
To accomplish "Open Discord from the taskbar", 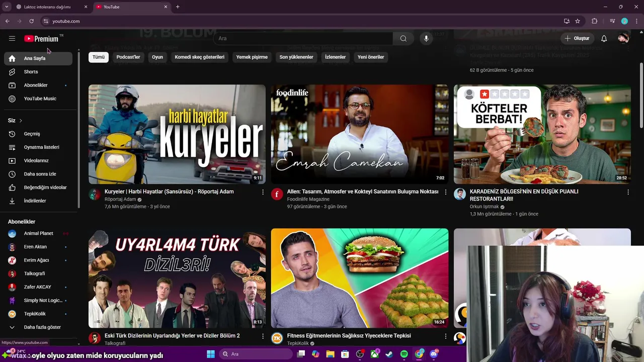I will point(434,354).
